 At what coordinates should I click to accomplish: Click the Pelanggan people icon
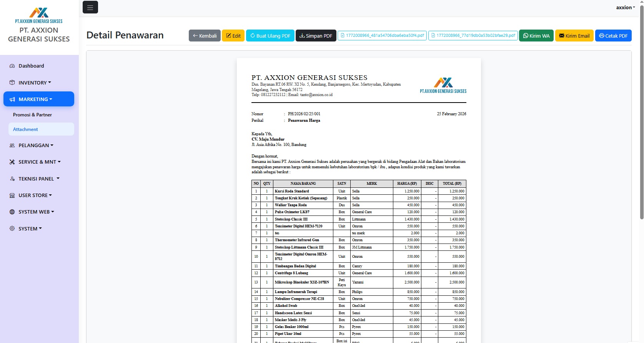pos(12,146)
